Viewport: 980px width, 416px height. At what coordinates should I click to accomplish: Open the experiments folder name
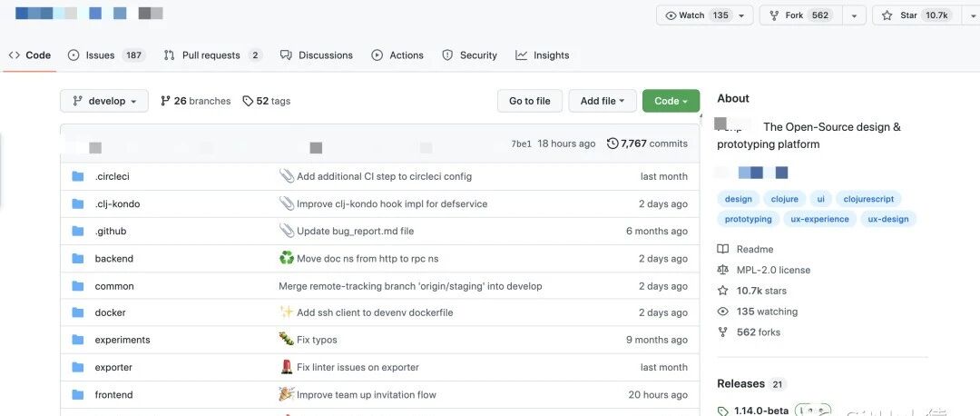tap(122, 340)
